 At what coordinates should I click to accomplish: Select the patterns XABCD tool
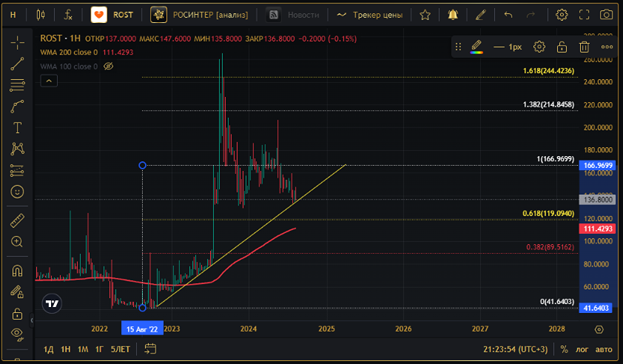(17, 149)
